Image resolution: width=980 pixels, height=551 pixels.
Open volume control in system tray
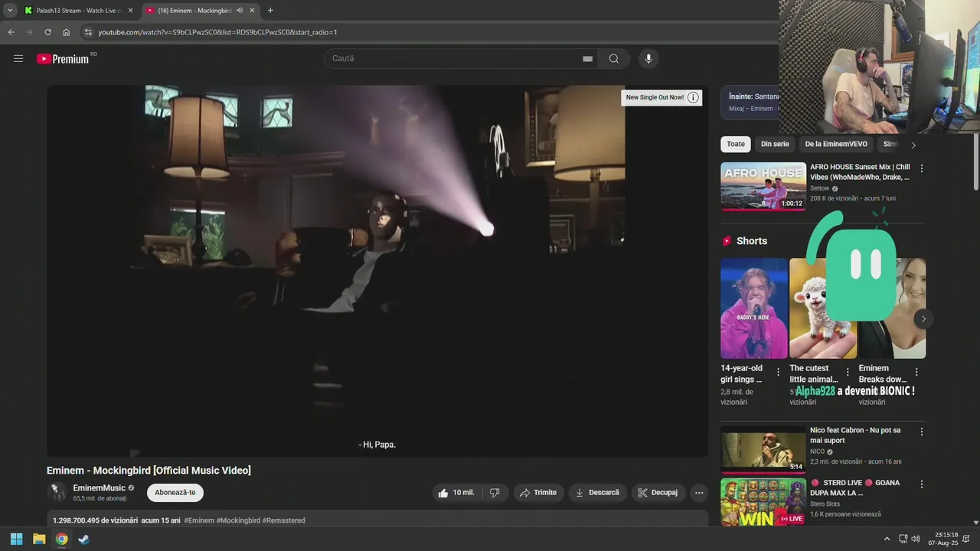point(916,539)
